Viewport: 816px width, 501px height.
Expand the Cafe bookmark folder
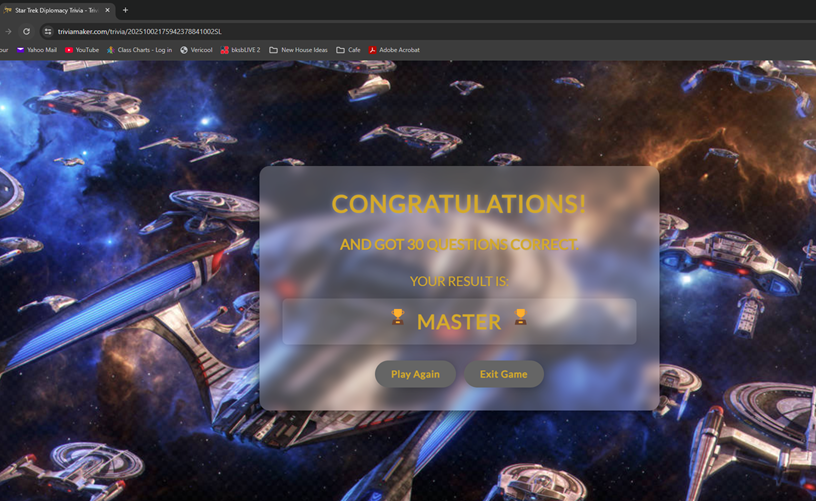(x=348, y=50)
